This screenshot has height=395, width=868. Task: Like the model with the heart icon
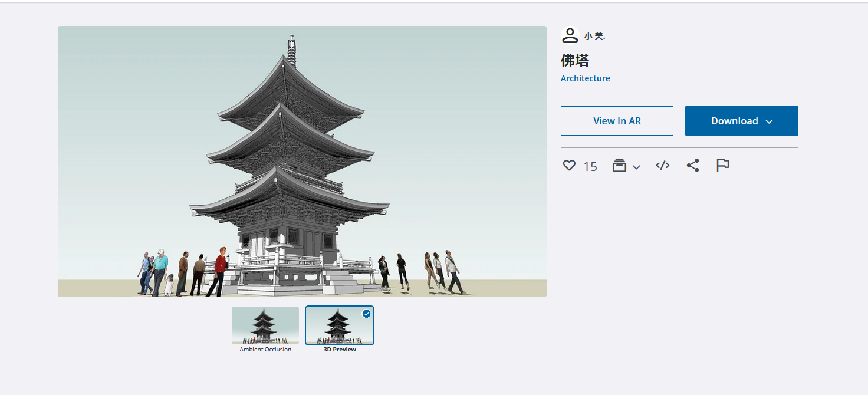coord(569,166)
